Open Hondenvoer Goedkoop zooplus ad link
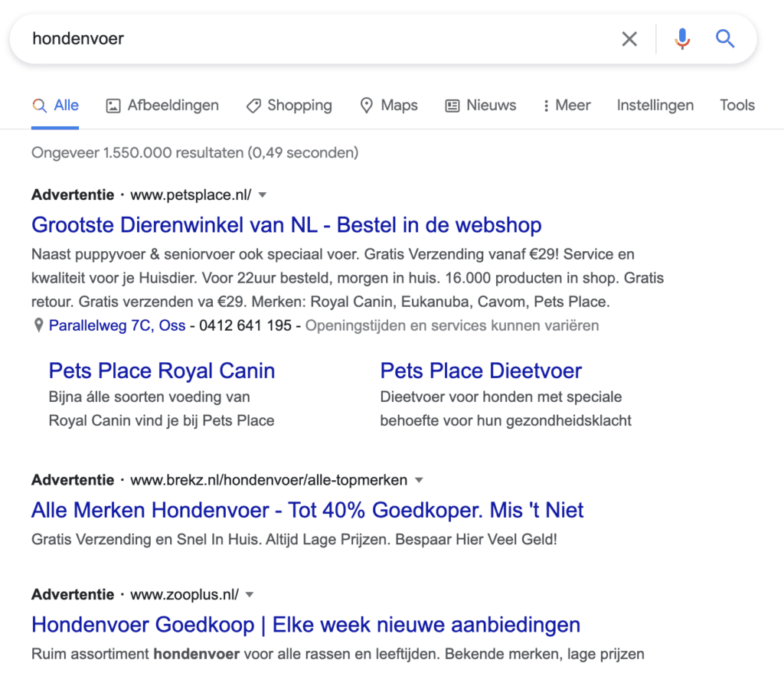 click(x=306, y=625)
